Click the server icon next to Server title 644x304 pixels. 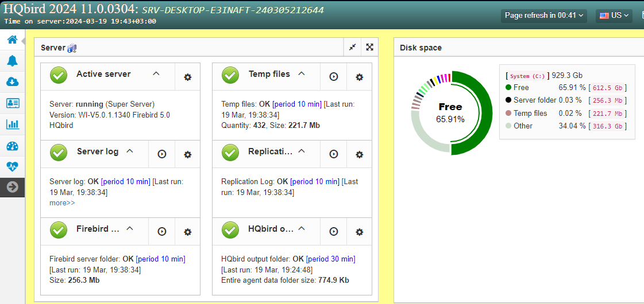(x=72, y=48)
